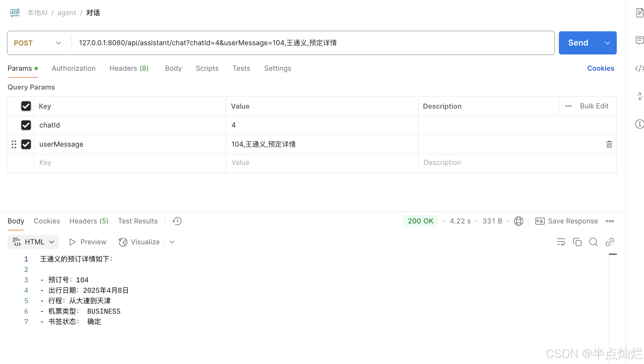Viewport: 644px width, 364px height.
Task: Uncheck the chatId parameter checkbox
Action: coord(26,125)
